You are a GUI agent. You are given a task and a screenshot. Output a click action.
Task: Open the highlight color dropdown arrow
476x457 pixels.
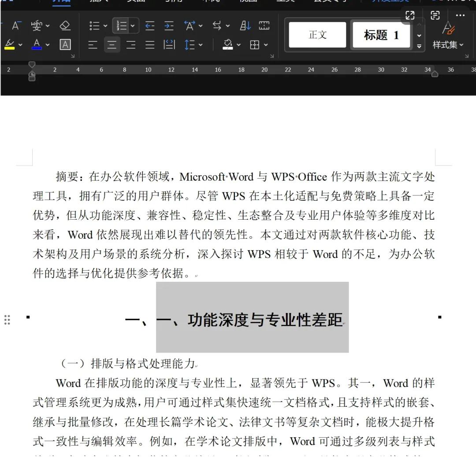pos(20,45)
